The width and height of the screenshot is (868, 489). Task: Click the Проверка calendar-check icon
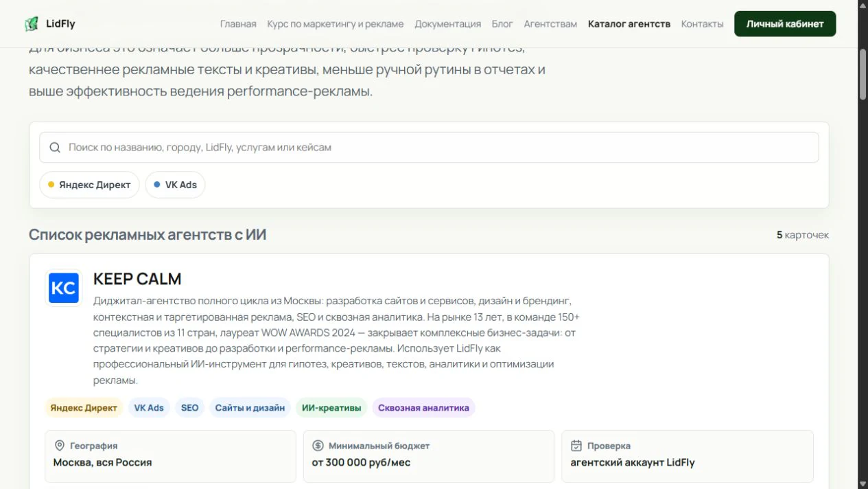pos(576,446)
